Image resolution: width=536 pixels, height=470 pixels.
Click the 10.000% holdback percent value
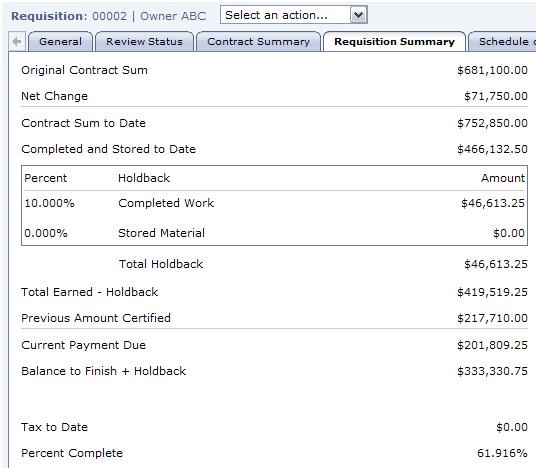click(49, 203)
